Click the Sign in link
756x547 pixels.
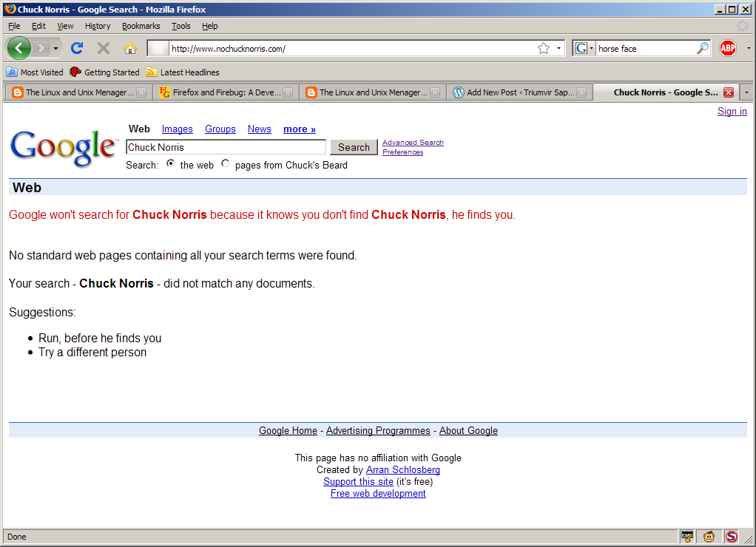point(732,112)
